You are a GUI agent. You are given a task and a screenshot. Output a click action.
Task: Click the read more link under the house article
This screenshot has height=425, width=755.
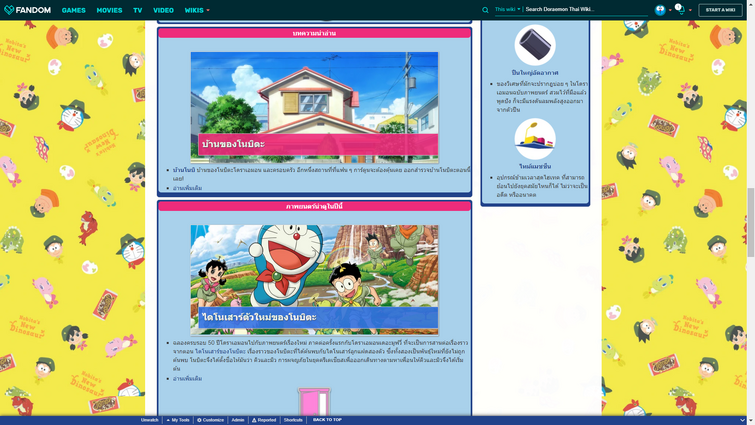(x=187, y=188)
